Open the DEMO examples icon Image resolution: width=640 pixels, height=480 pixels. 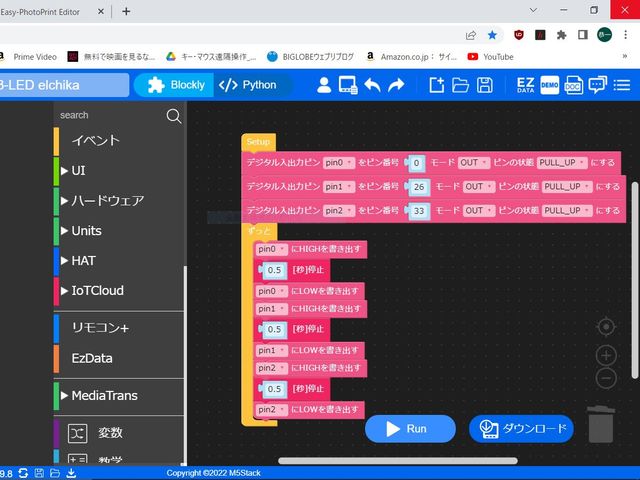pos(549,85)
